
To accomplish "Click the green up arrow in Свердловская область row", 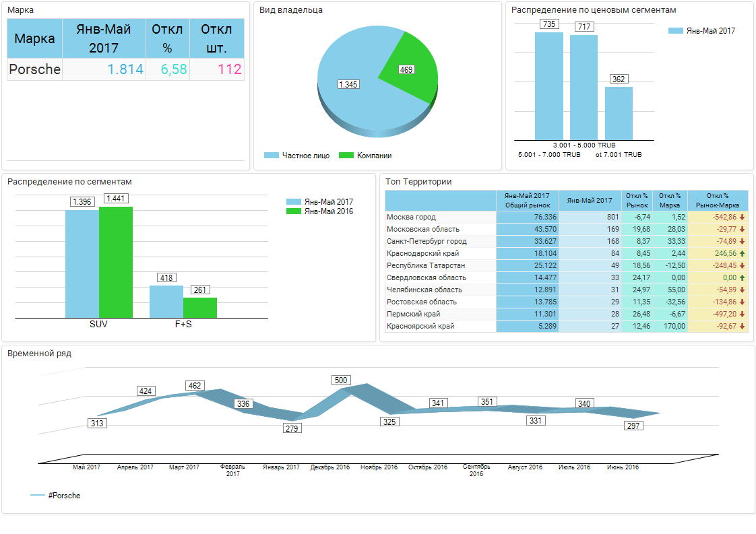I will click(742, 278).
